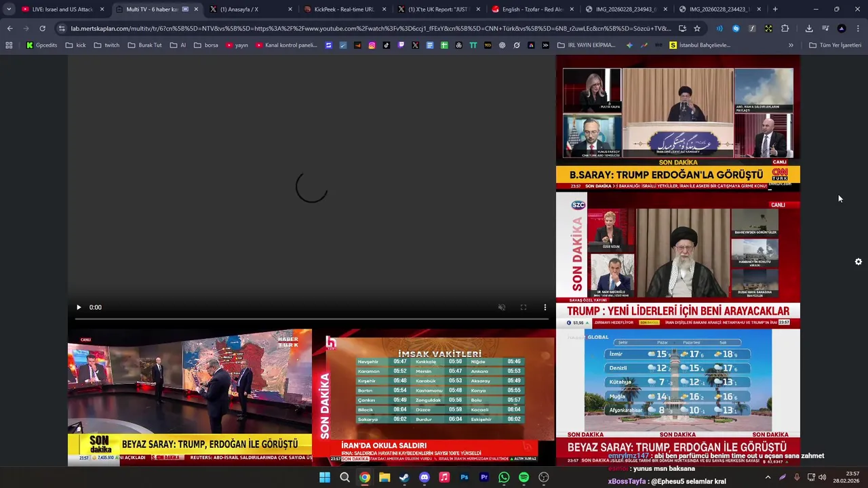Open the Chrome three-dot menu
This screenshot has width=868, height=488.
coord(858,28)
